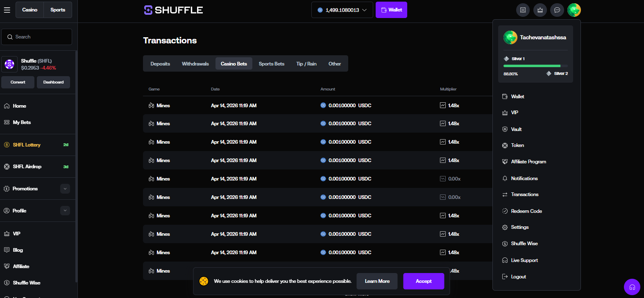Click the Amount column header
Screen dimensions: 644x298
point(328,89)
